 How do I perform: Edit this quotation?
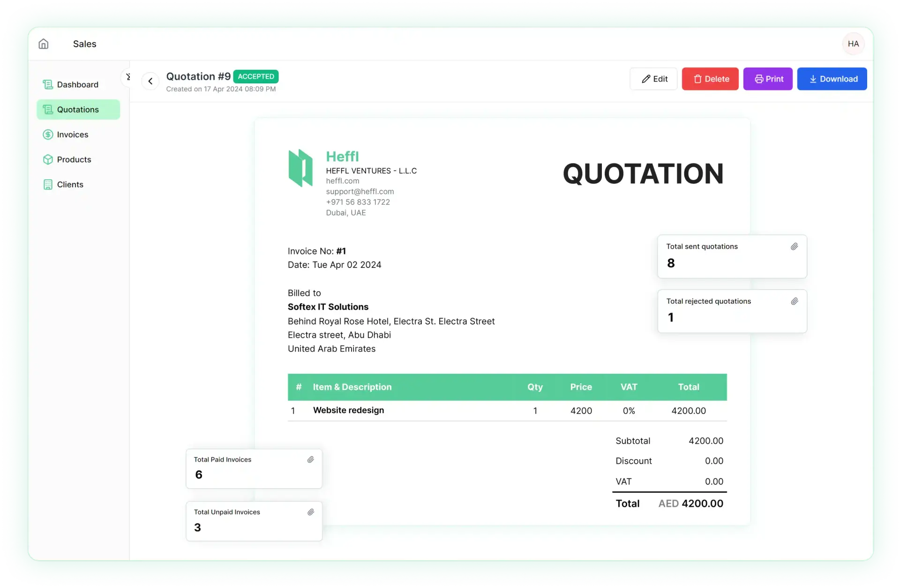[653, 79]
